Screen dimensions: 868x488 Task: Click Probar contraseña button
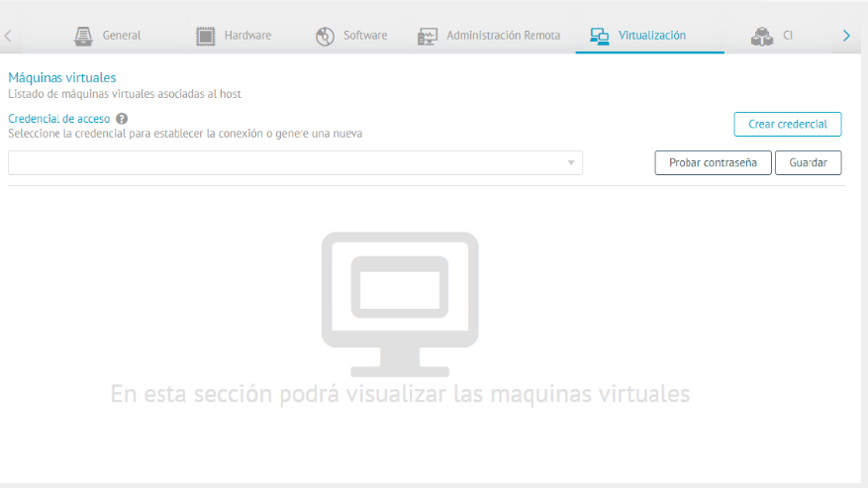[713, 163]
